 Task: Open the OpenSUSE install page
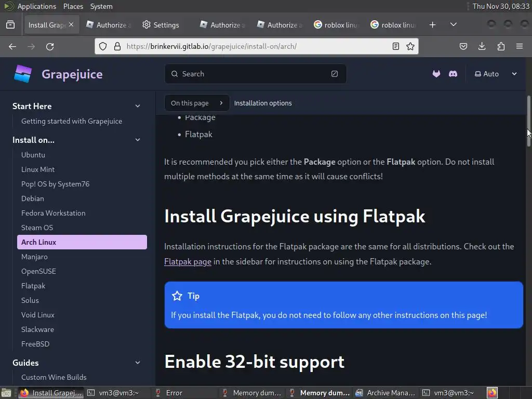pos(38,271)
